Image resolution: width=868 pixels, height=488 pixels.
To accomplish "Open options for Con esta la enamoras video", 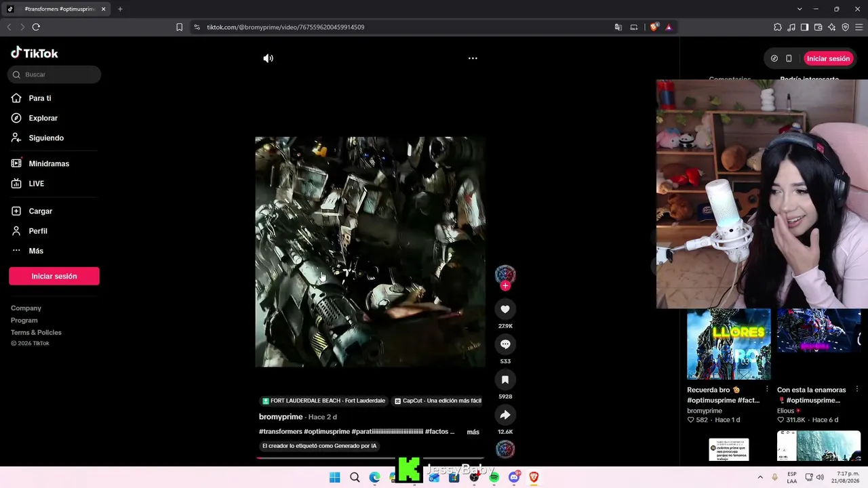I will coord(856,390).
